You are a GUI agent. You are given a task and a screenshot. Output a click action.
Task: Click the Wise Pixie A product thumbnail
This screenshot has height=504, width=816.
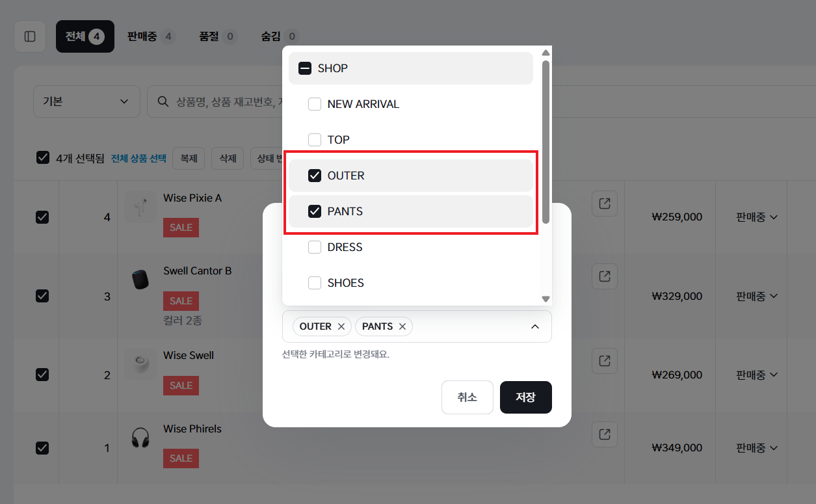140,207
